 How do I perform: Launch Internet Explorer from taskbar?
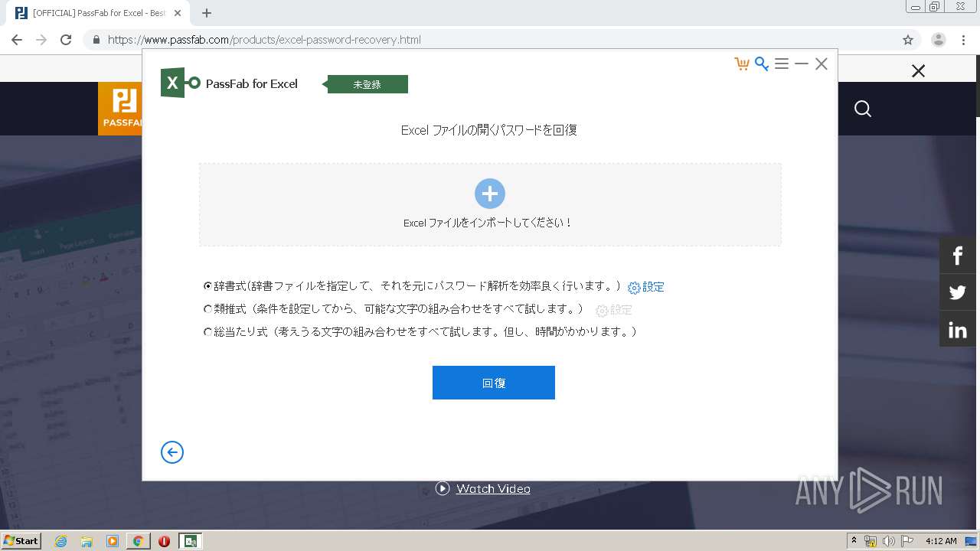60,541
